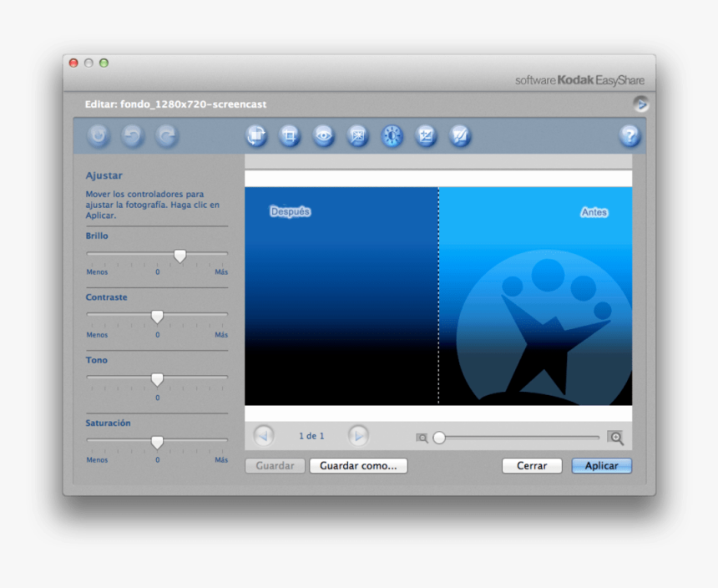The height and width of the screenshot is (588, 718).
Task: Click the redo arrow icon
Action: (x=165, y=135)
